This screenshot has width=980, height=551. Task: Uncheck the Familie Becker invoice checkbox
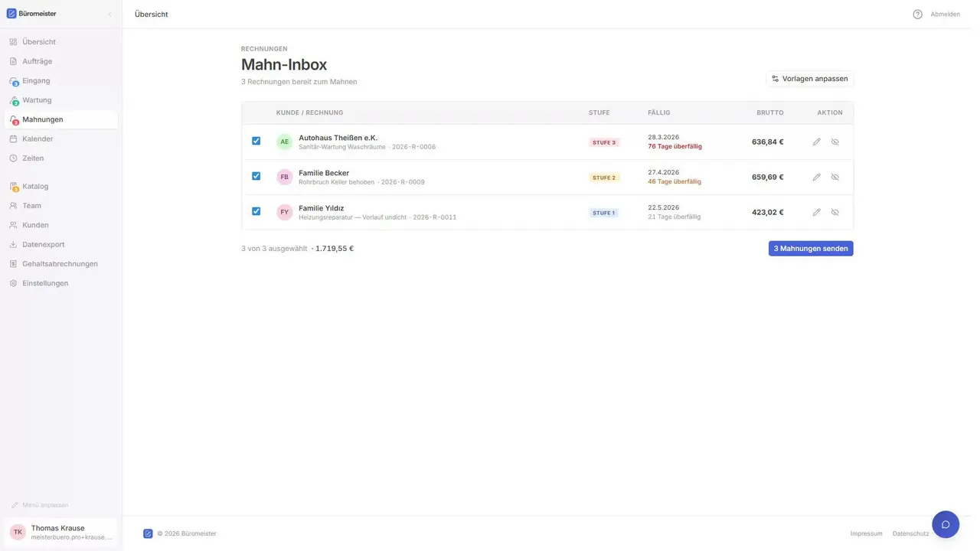click(256, 176)
